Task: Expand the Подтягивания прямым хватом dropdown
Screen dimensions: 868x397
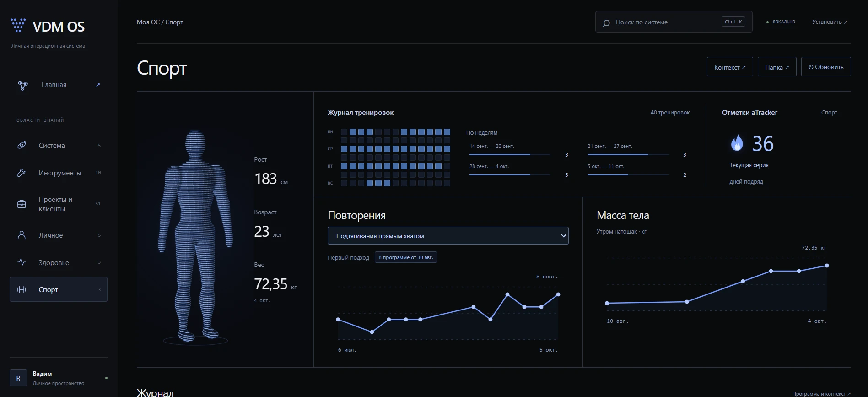Action: (x=448, y=236)
